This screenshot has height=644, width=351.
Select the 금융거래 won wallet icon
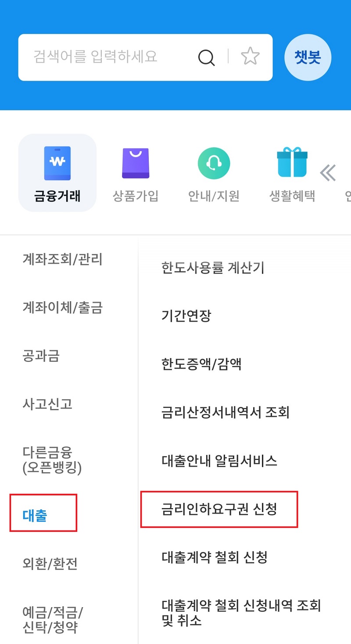(x=57, y=164)
